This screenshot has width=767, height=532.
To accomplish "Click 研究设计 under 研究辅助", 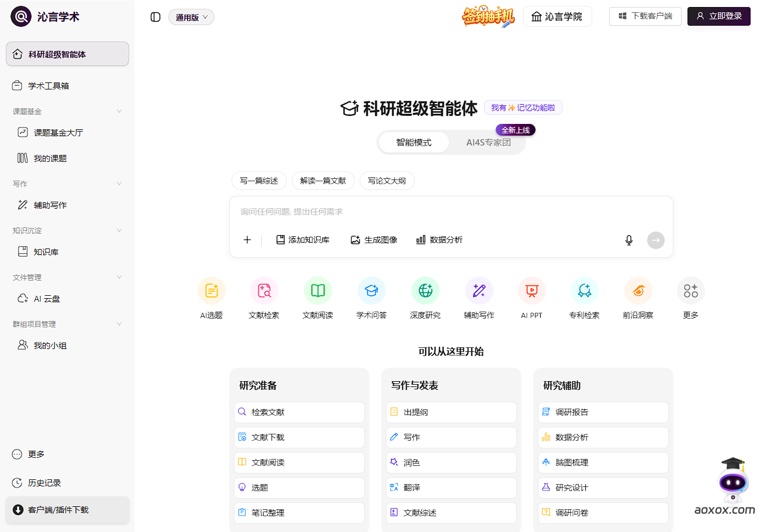I will (603, 488).
